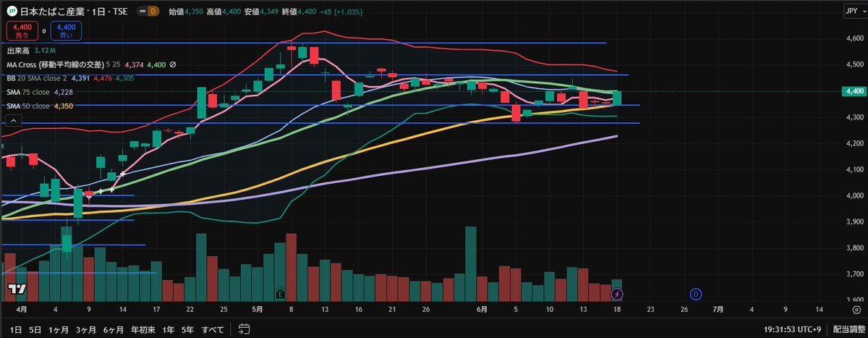This screenshot has width=868, height=338.
Task: Click the purple lightning event marker
Action: click(616, 294)
